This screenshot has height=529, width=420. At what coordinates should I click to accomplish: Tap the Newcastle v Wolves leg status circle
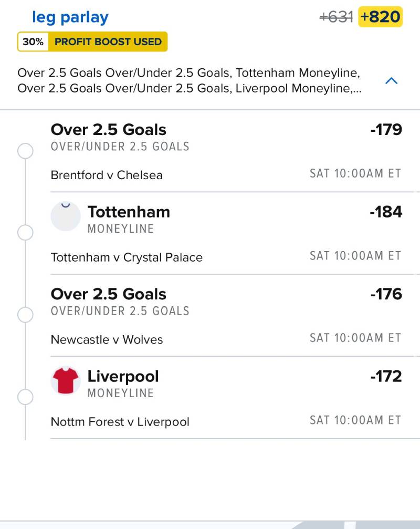[25, 315]
